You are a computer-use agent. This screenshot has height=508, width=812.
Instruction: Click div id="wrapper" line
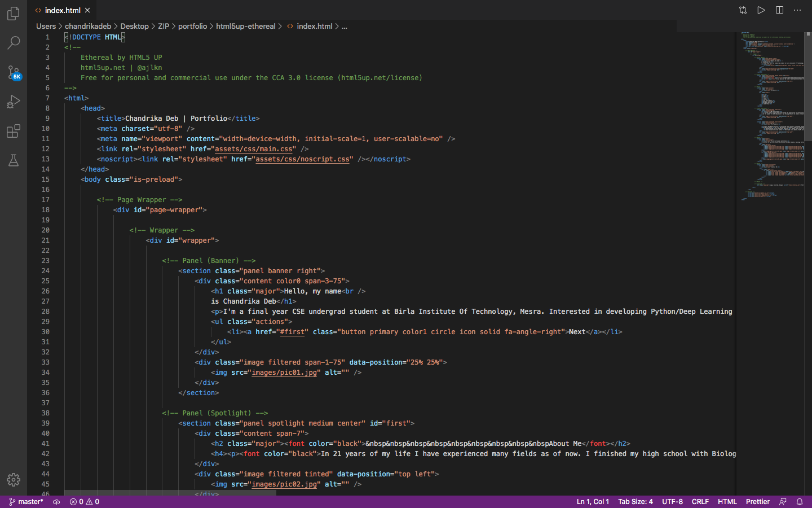[x=182, y=240]
